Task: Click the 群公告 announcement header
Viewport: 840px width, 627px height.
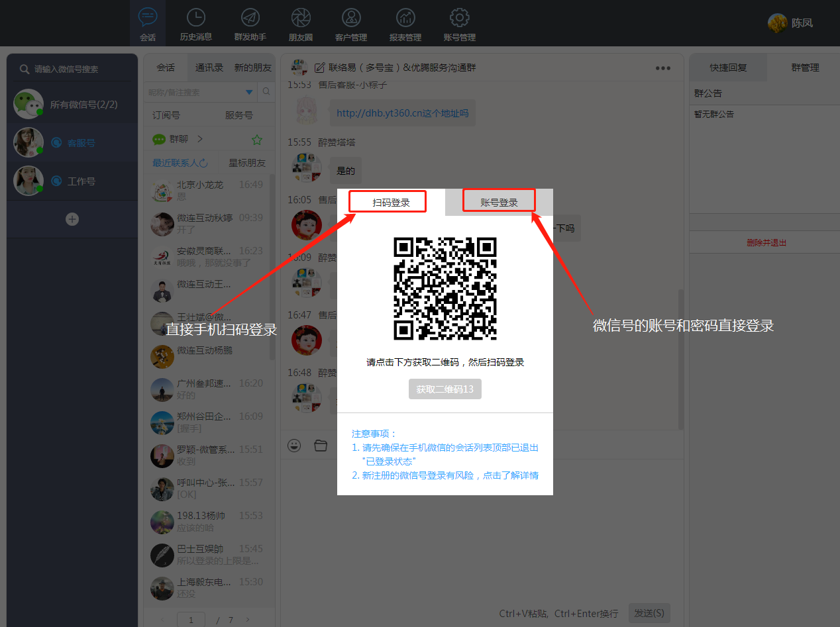Action: (x=708, y=93)
